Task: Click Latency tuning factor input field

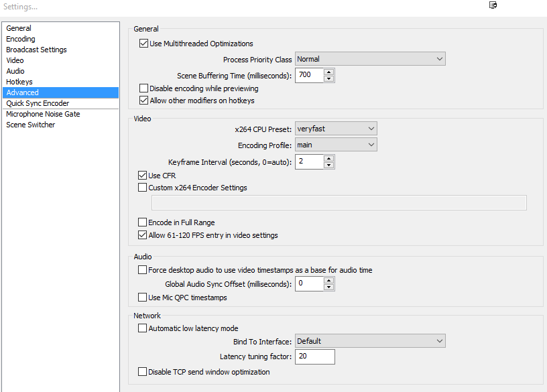Action: (315, 356)
